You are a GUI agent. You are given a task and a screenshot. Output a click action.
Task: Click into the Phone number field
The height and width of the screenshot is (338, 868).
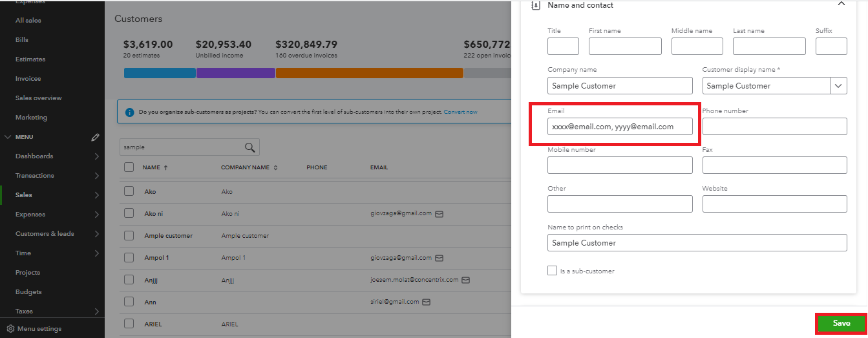click(774, 127)
